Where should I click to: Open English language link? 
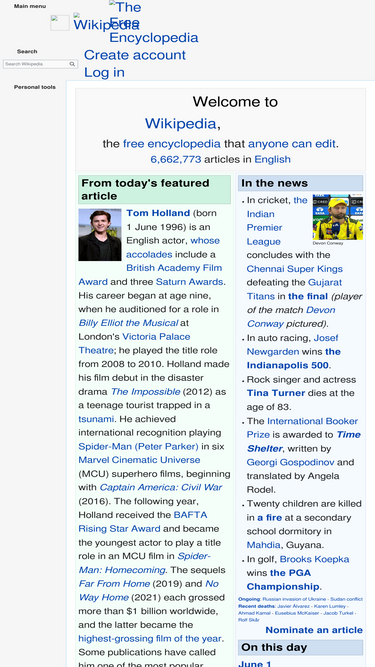click(273, 160)
